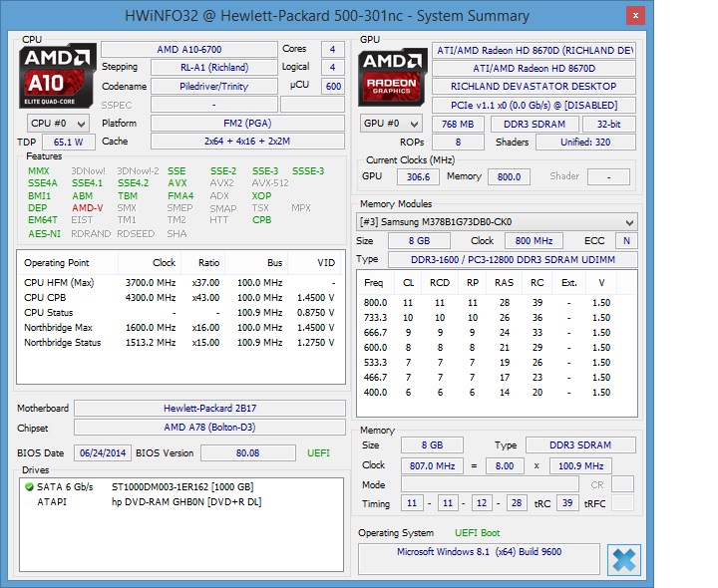Click the tRC value 39 field

[567, 503]
